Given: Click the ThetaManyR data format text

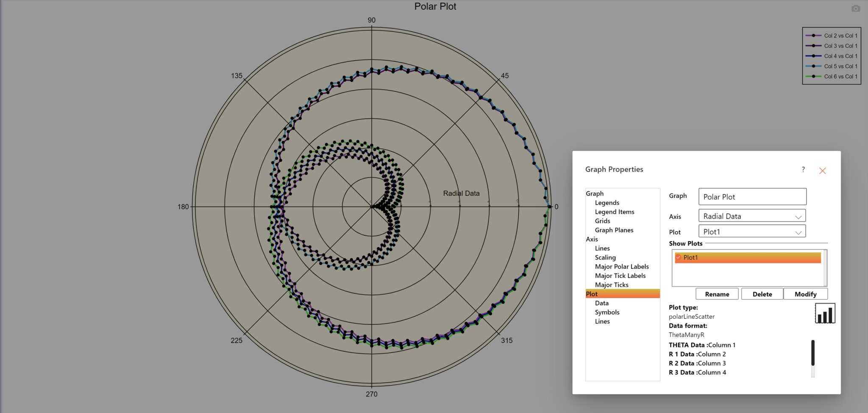Looking at the screenshot, I should 687,335.
